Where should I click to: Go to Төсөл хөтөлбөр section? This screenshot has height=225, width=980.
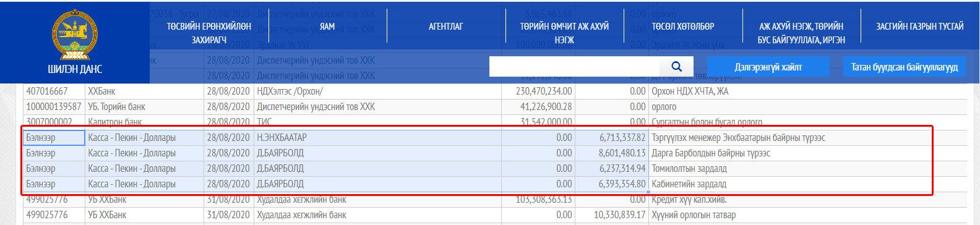coord(682,27)
